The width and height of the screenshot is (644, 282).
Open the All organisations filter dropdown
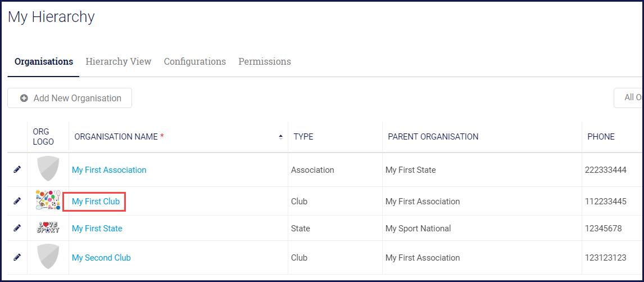[x=629, y=98]
